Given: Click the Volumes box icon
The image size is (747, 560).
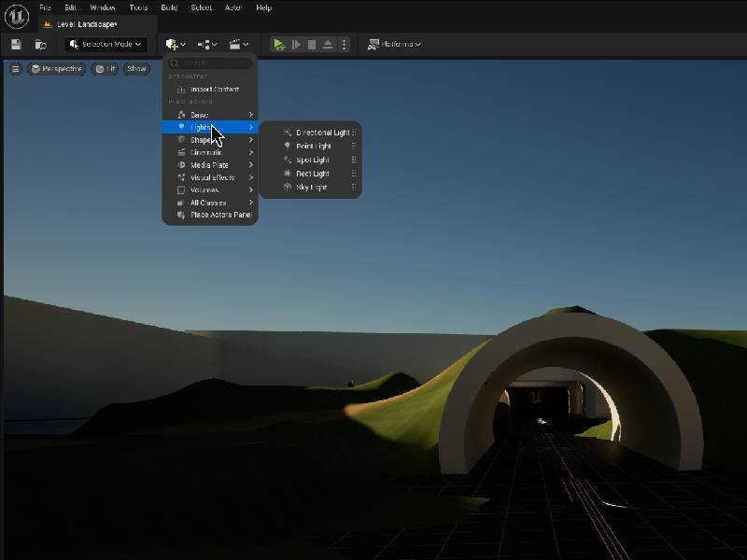Looking at the screenshot, I should [x=181, y=190].
